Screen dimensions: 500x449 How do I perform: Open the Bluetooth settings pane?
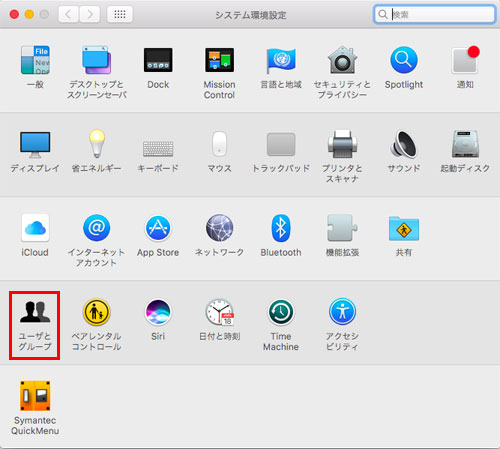[x=281, y=236]
